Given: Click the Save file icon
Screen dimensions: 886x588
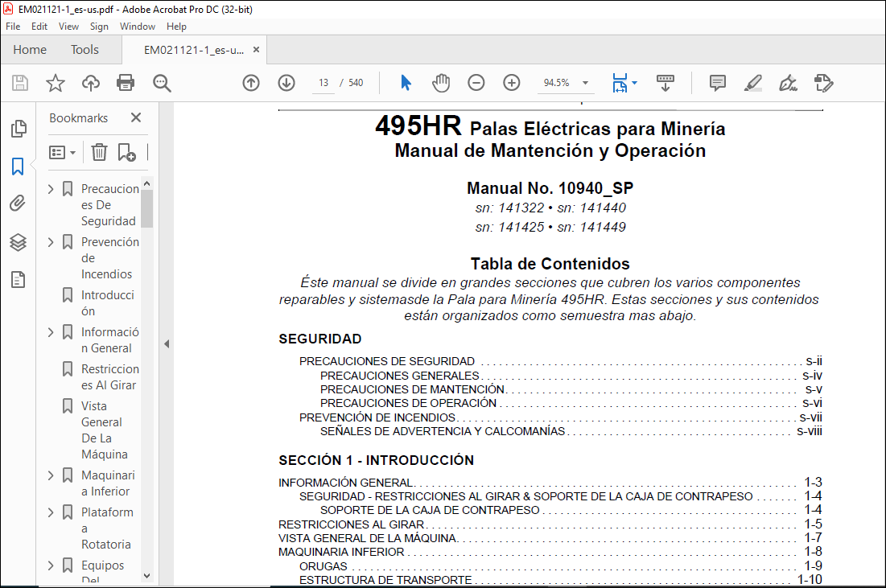Looking at the screenshot, I should point(20,83).
